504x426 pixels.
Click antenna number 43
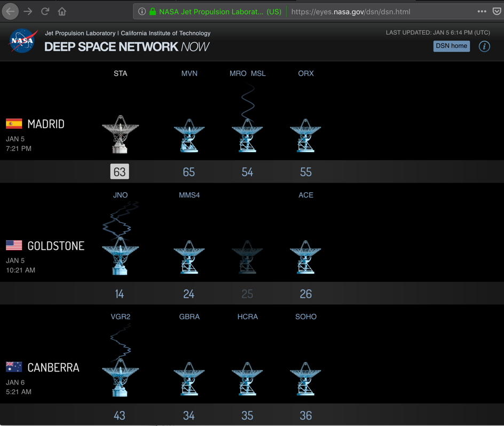pos(119,415)
